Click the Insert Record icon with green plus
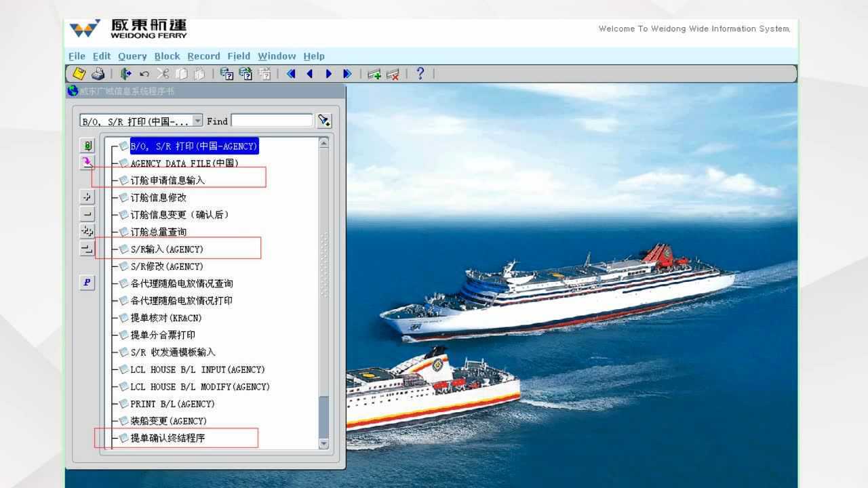 [374, 73]
